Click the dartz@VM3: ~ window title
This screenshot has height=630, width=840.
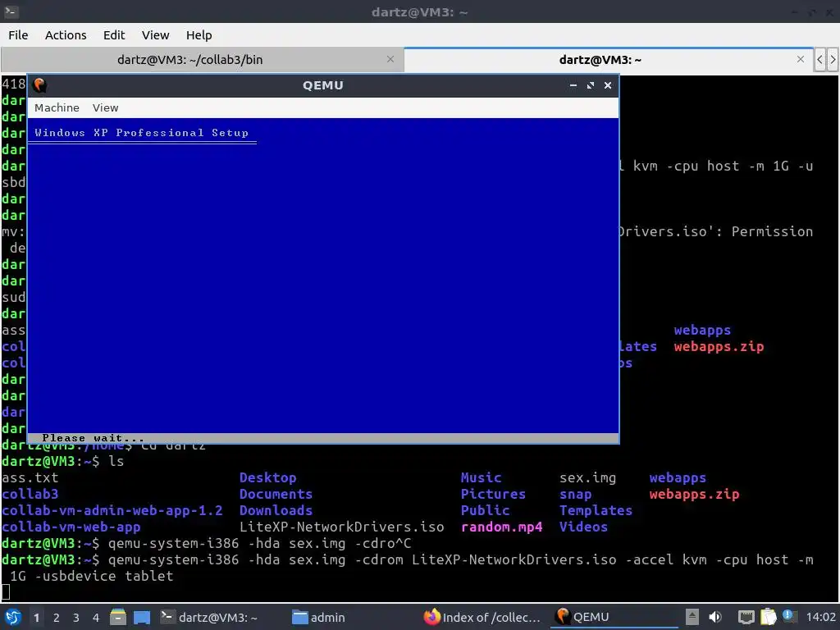pos(419,11)
